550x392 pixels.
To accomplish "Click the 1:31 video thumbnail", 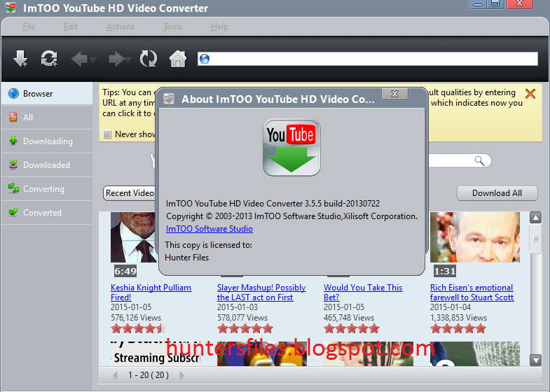I will point(475,237).
